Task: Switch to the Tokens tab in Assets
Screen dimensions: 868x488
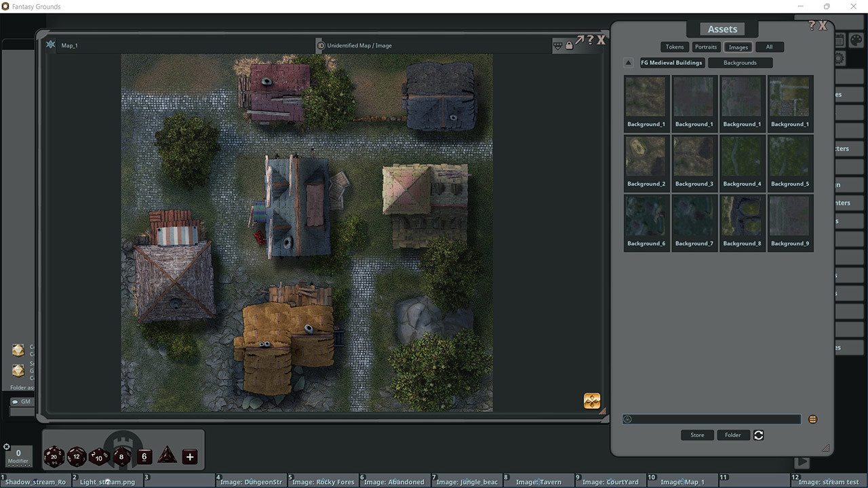Action: 674,47
